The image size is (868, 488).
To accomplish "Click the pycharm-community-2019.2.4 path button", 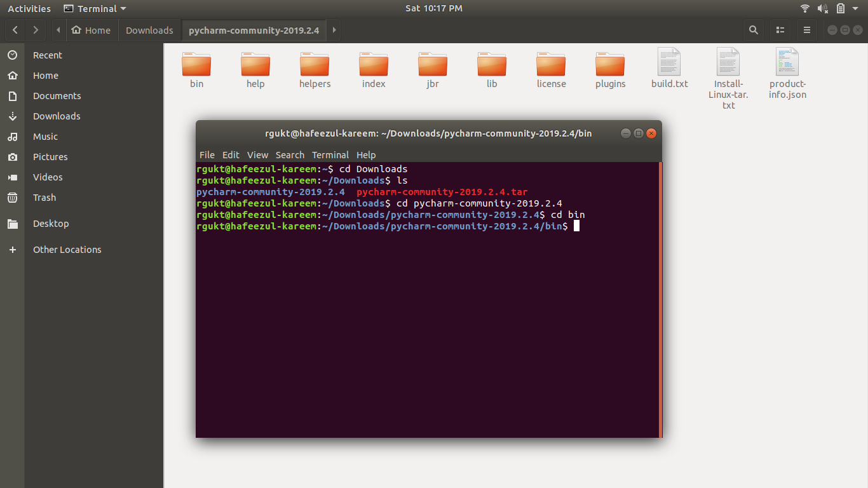I will click(x=254, y=30).
